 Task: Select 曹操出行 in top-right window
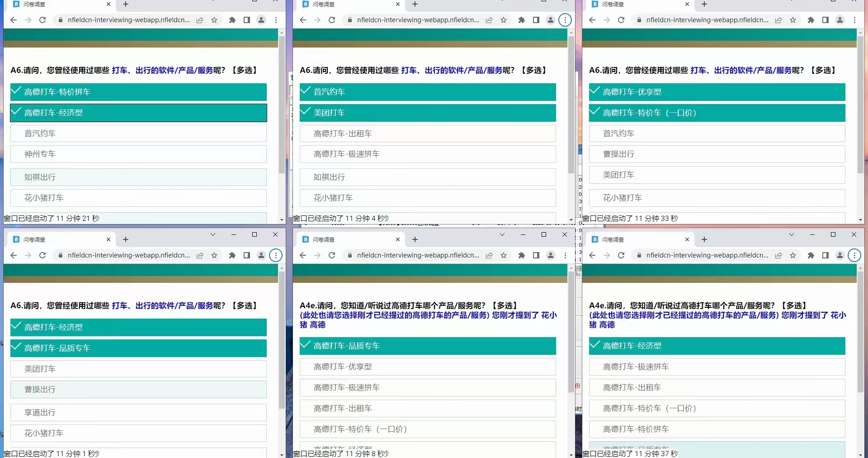[x=717, y=154]
